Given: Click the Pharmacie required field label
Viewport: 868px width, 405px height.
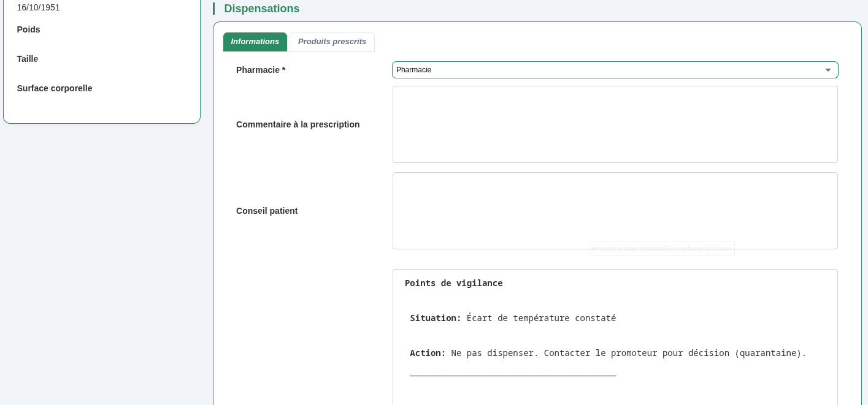Looking at the screenshot, I should click(261, 70).
